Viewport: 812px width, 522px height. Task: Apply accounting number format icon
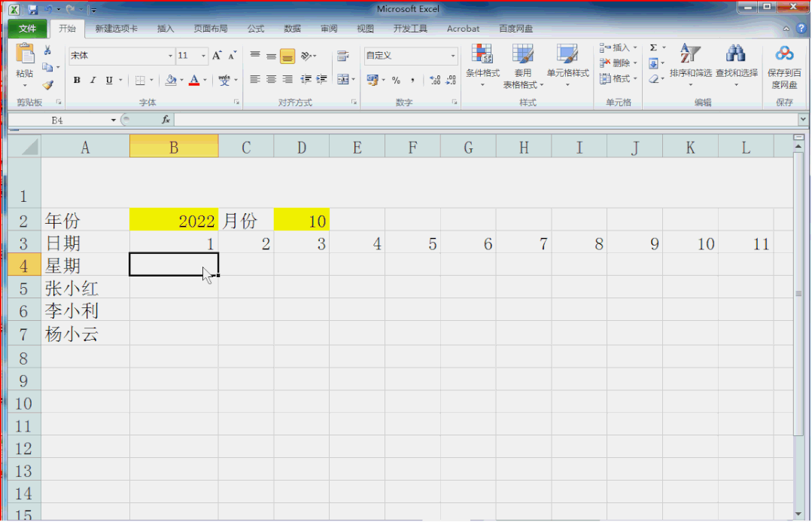(x=373, y=80)
